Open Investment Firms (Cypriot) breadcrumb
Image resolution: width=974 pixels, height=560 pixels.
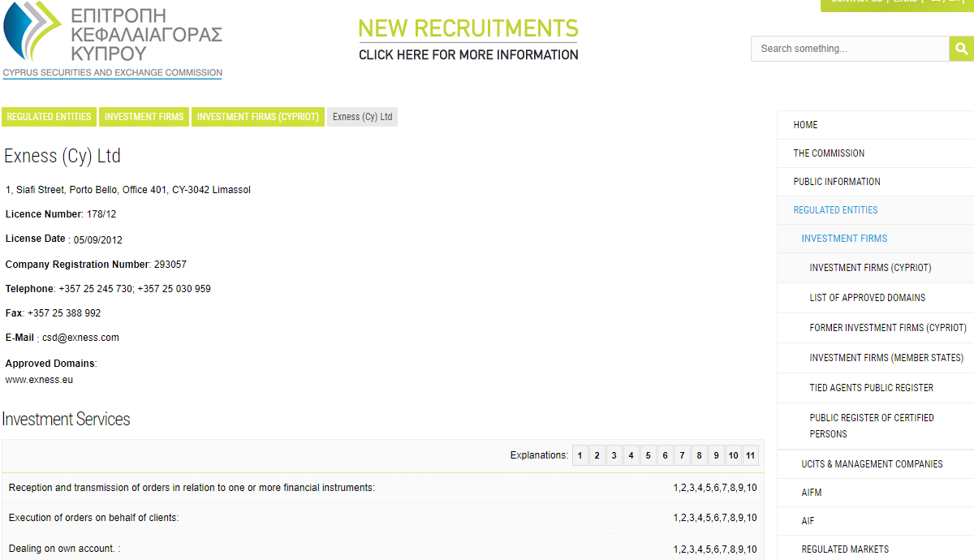258,117
